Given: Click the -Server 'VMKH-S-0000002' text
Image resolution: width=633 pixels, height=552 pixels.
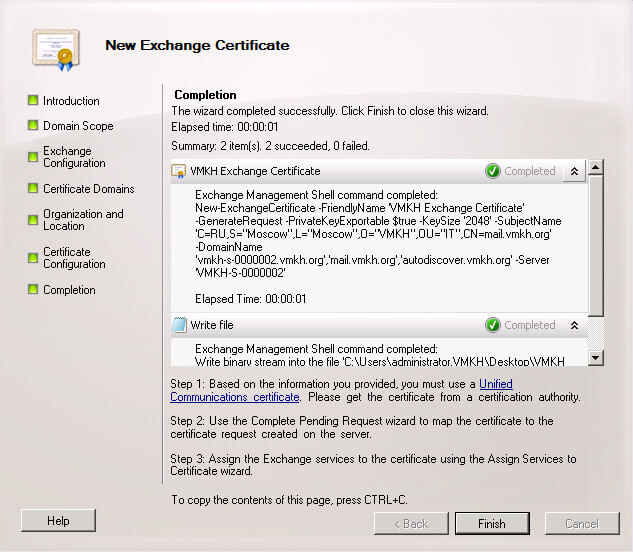Looking at the screenshot, I should click(x=371, y=267).
